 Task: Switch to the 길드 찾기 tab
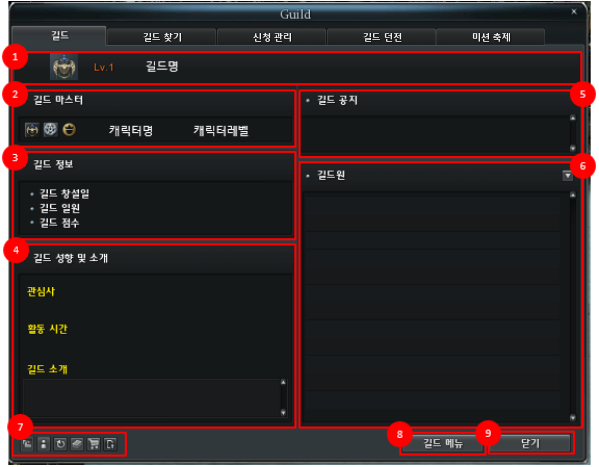162,37
